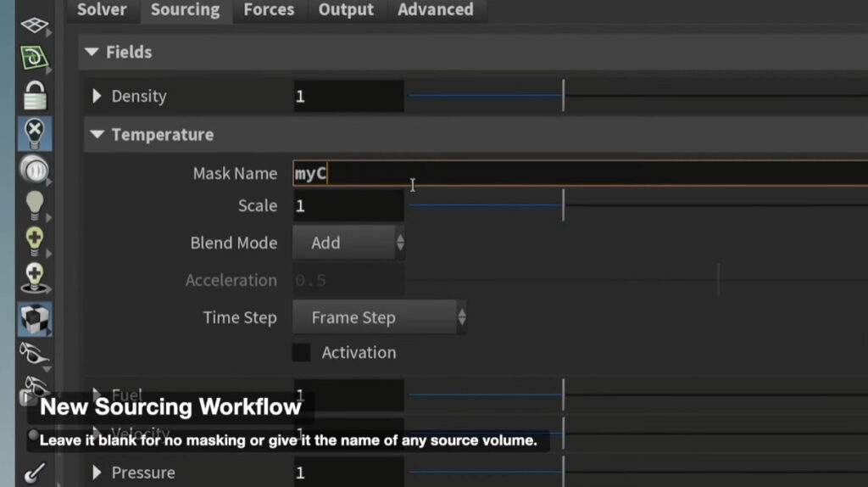Viewport: 868px width, 487px height.
Task: Click the highlighted light bulb with X icon
Action: [x=34, y=133]
